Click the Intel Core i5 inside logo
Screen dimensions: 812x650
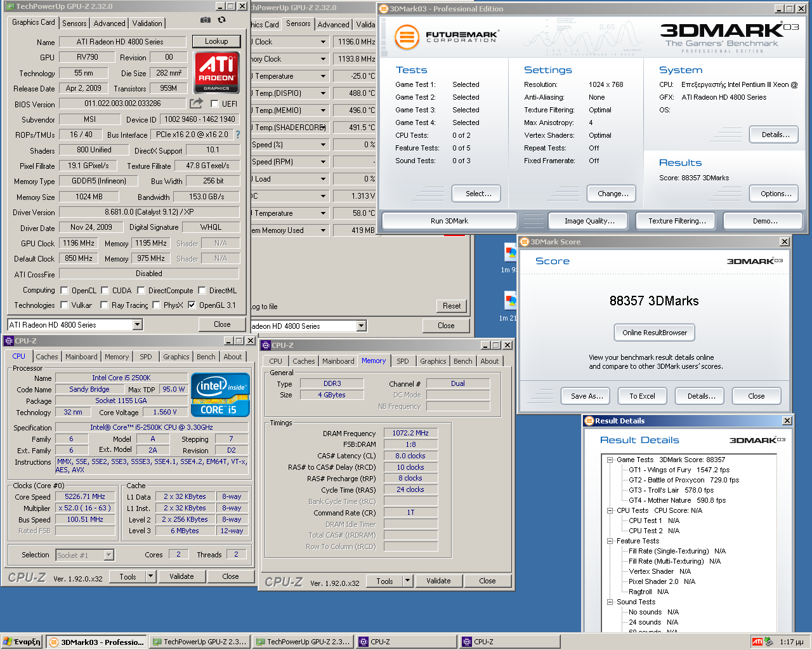[x=220, y=395]
